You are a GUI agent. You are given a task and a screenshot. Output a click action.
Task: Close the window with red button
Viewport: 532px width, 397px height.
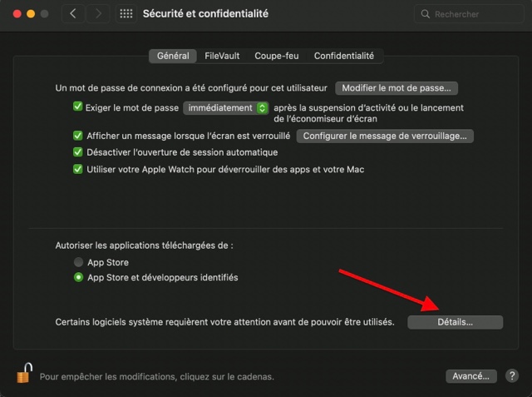(14, 14)
